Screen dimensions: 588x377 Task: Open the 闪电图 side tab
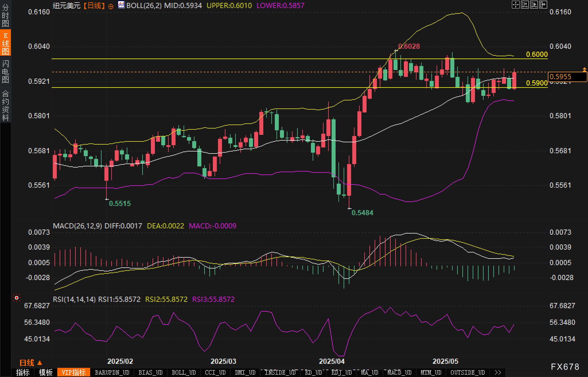pyautogui.click(x=5, y=71)
